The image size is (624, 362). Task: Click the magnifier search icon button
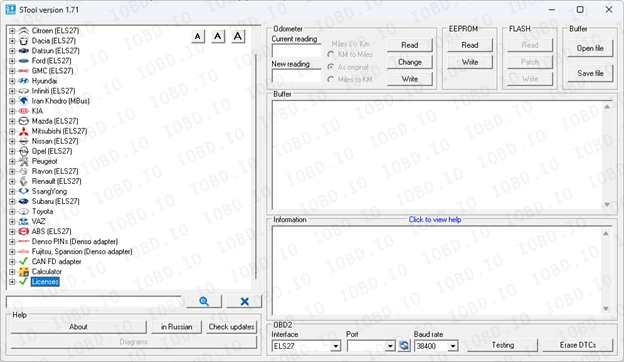point(204,302)
